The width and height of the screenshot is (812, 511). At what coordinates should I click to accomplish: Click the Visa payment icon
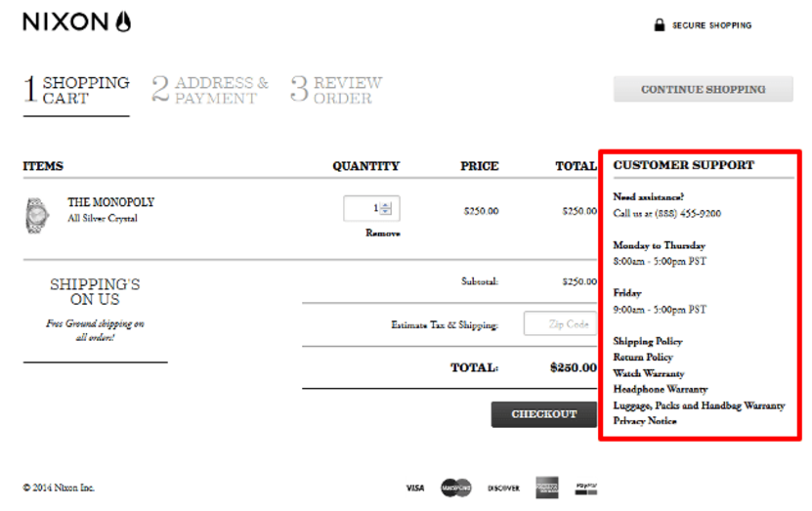[415, 488]
